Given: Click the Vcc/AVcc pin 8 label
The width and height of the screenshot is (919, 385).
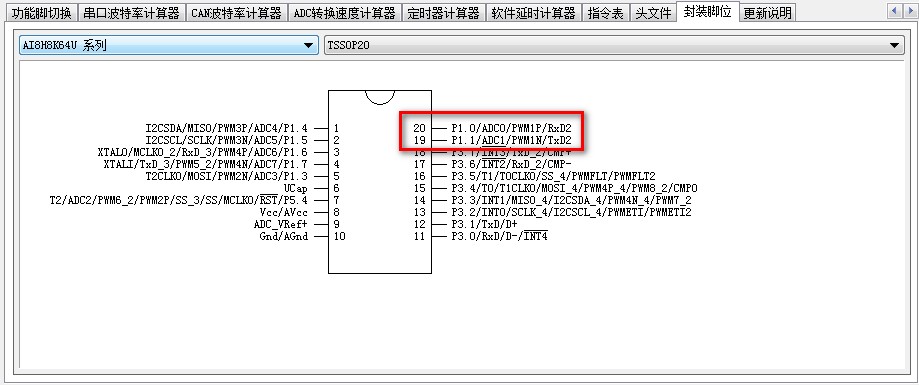Looking at the screenshot, I should click(284, 212).
